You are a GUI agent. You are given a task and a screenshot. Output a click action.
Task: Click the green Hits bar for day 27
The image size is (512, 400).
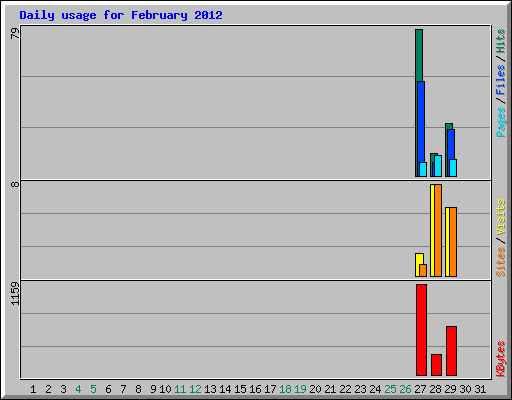419,55
